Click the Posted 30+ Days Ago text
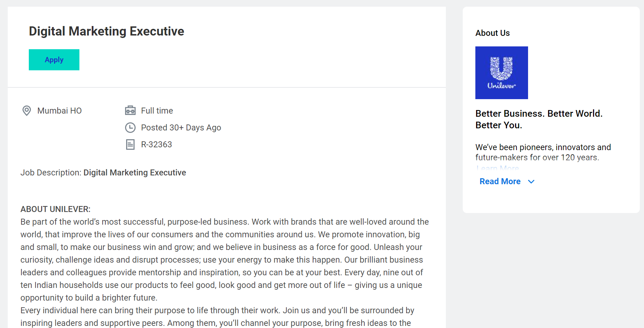This screenshot has width=644, height=328. click(181, 128)
